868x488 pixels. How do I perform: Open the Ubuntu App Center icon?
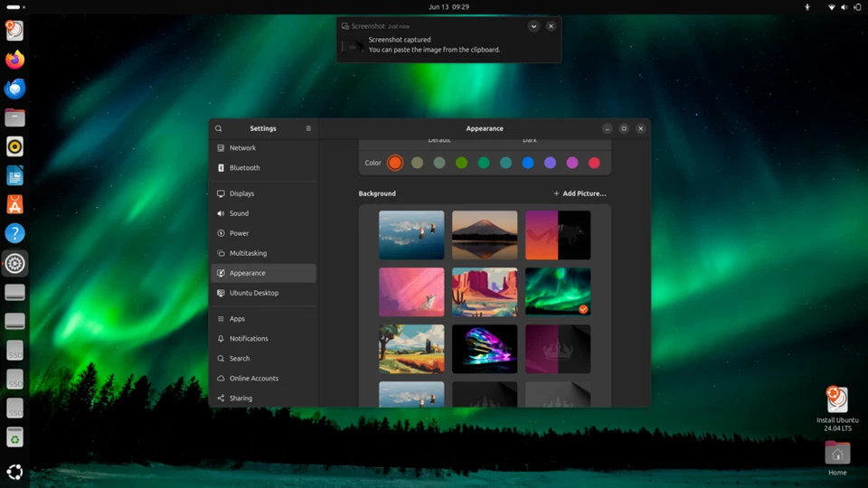(14, 205)
